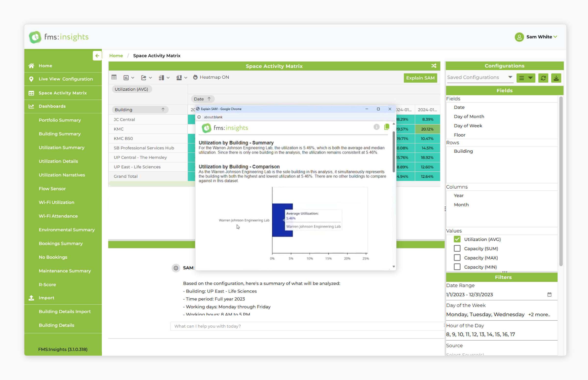Click the SAM chat input field
The height and width of the screenshot is (380, 588).
(307, 326)
